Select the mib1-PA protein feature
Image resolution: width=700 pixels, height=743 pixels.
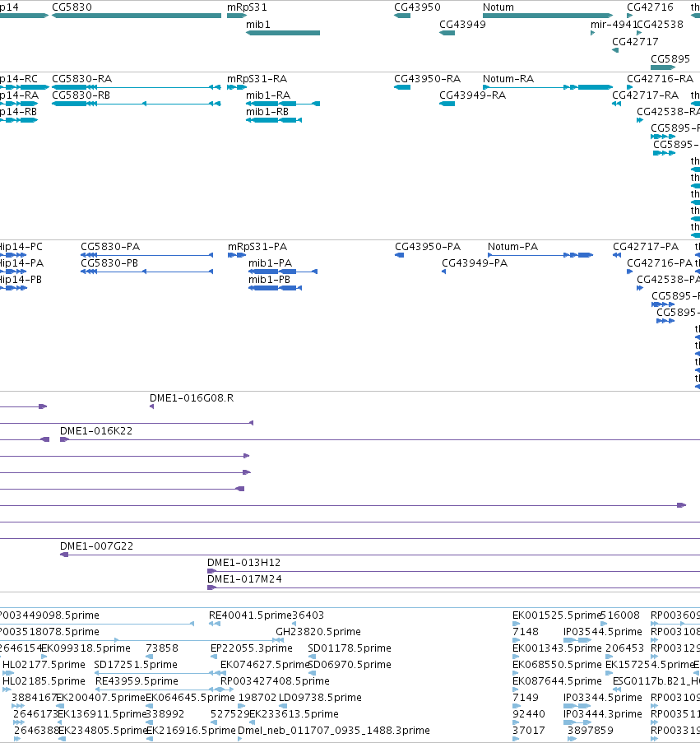[x=283, y=272]
